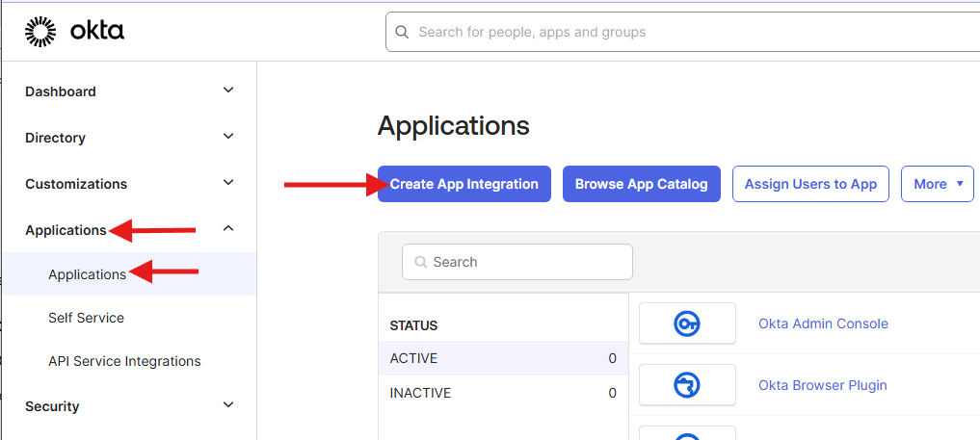Click Browse App Catalog button
This screenshot has height=440, width=980.
(x=641, y=184)
